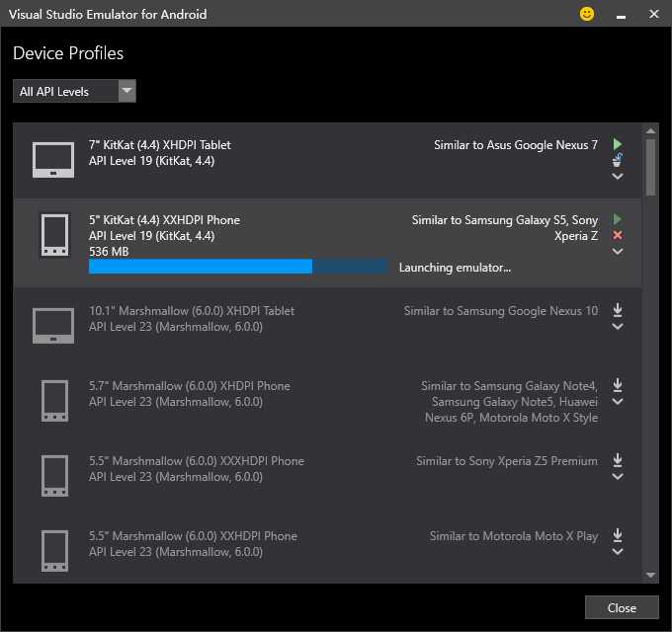Viewport: 672px width, 632px height.
Task: Minimize the emulator window
Action: pyautogui.click(x=621, y=16)
